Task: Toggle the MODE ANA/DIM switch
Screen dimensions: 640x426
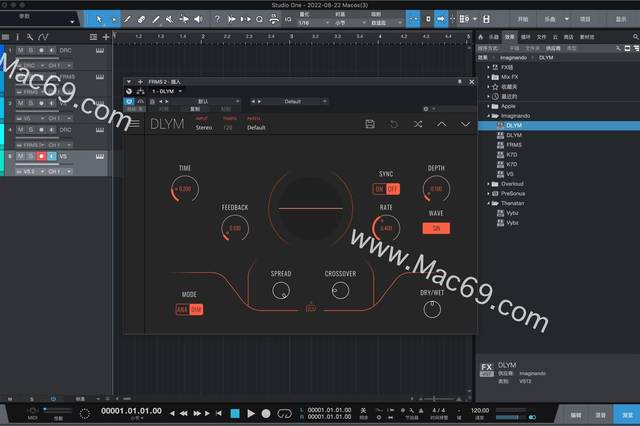Action: tap(189, 309)
